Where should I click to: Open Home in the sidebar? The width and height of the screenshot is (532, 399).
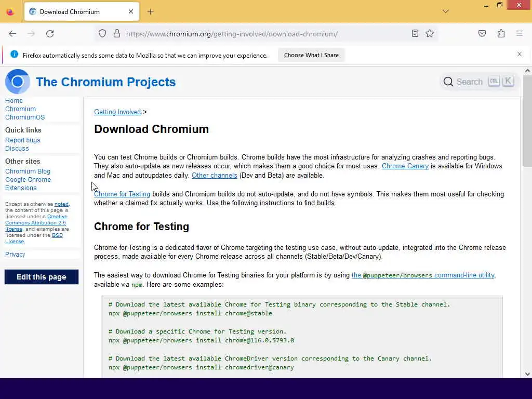pos(14,101)
